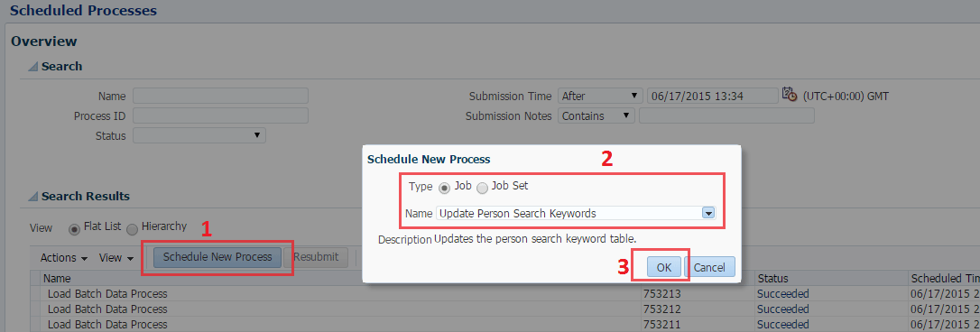Viewport: 980px width, 332px height.
Task: Open the Submission Notes Contains dropdown
Action: click(596, 115)
